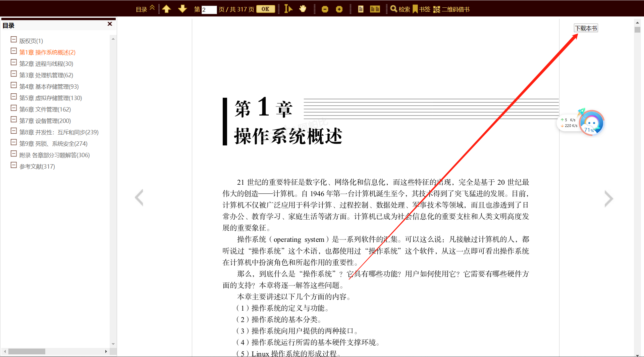Collapse the box icon beside 第5章

[14, 97]
